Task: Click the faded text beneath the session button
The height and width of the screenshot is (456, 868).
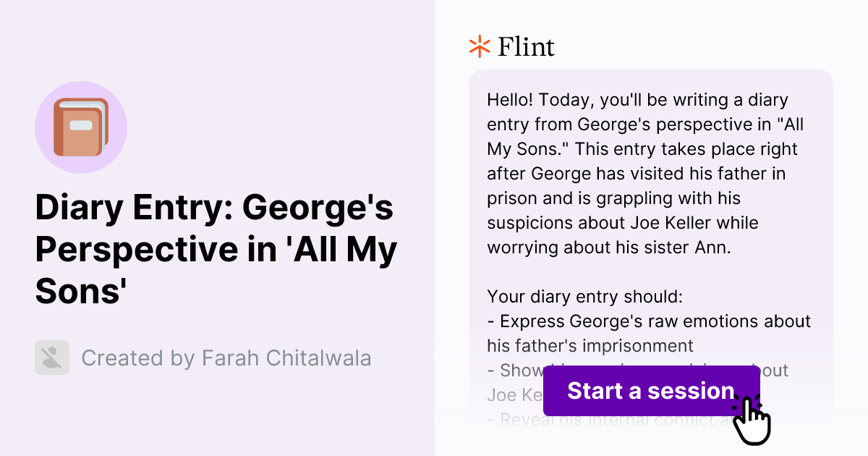Action: pos(615,418)
